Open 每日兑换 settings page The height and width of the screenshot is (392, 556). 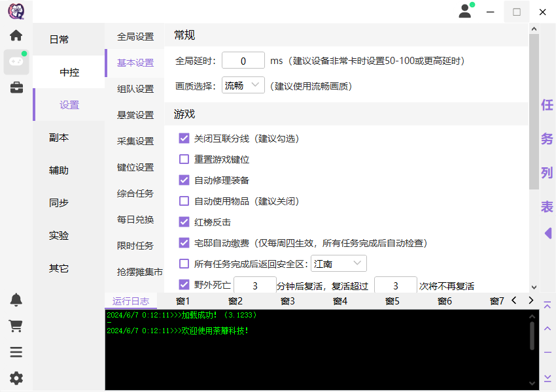click(135, 220)
